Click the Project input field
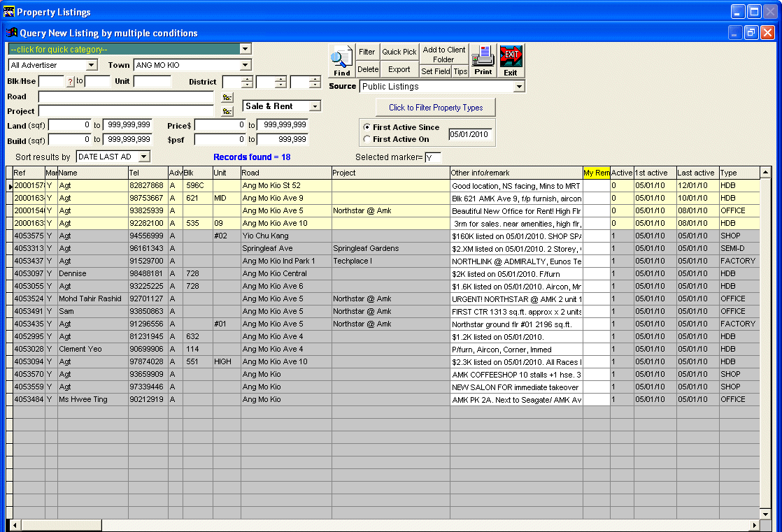This screenshot has height=532, width=782. 127,111
